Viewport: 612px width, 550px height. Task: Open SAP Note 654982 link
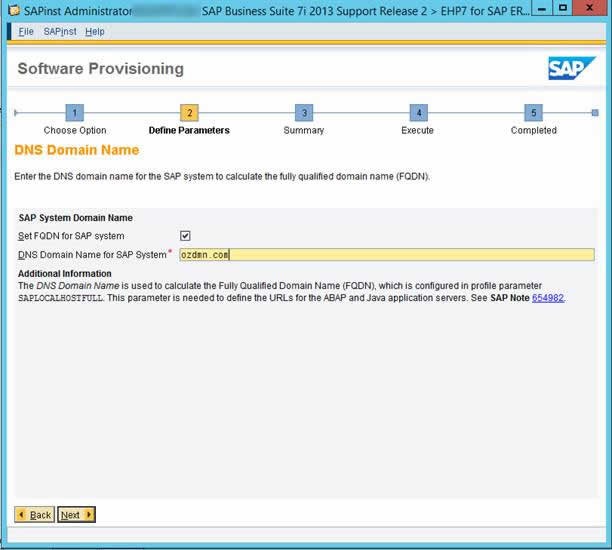tap(548, 298)
